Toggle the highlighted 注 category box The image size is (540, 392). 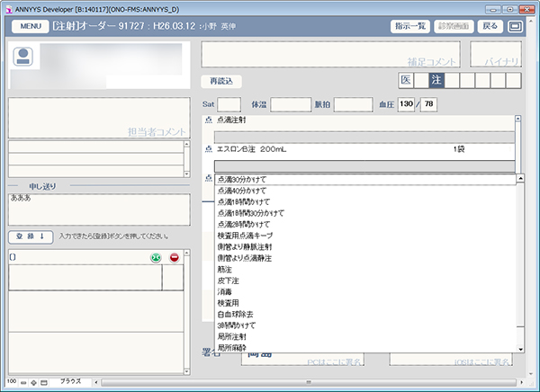pos(436,82)
